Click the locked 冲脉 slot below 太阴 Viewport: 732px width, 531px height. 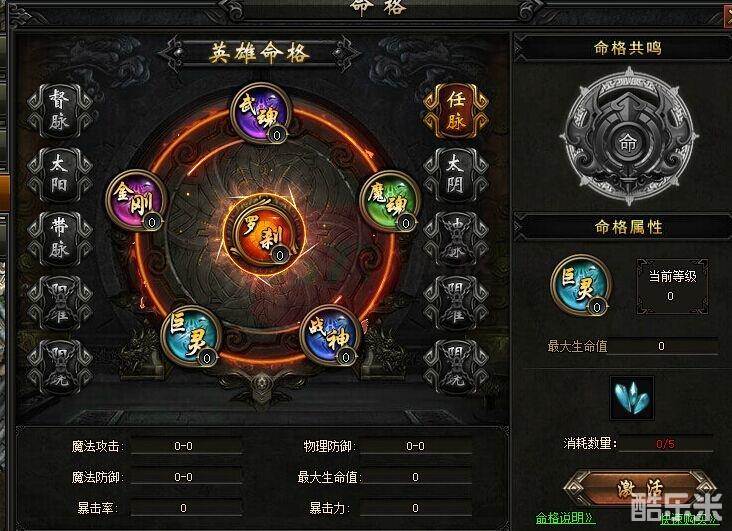point(456,239)
